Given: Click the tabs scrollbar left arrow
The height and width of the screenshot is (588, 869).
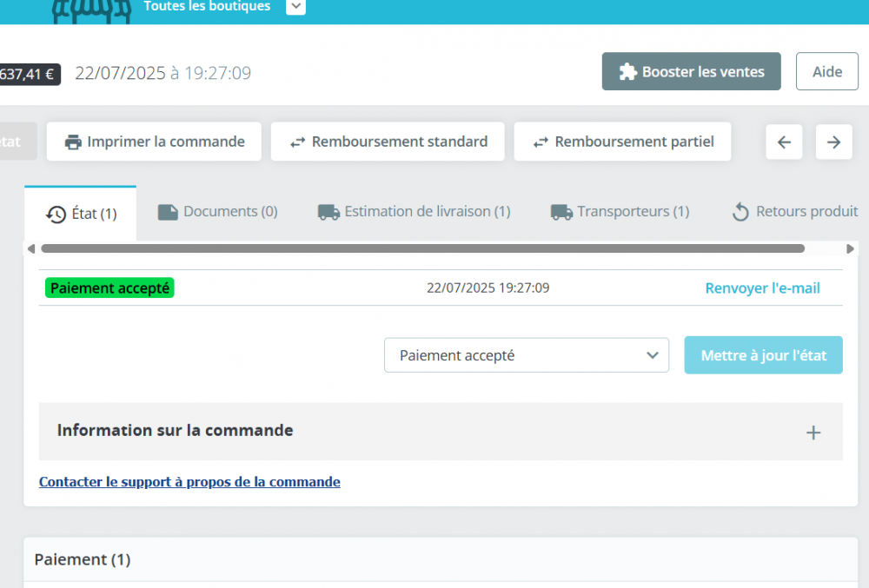Looking at the screenshot, I should [x=31, y=248].
